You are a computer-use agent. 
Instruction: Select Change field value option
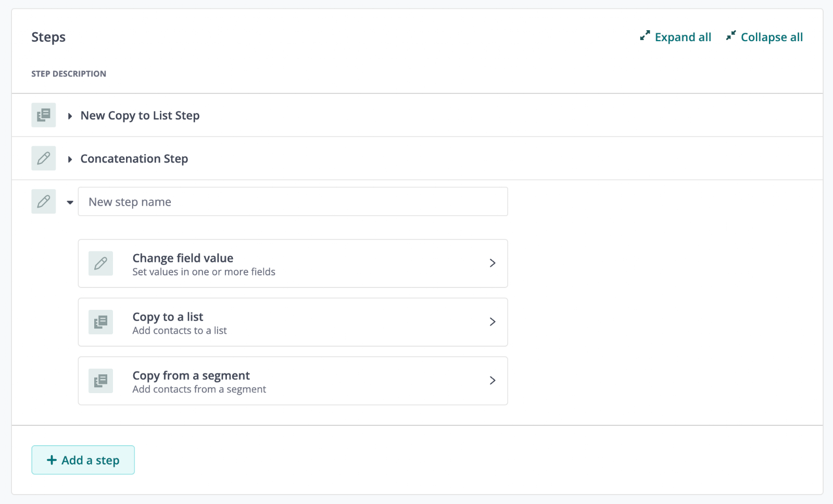tap(293, 263)
